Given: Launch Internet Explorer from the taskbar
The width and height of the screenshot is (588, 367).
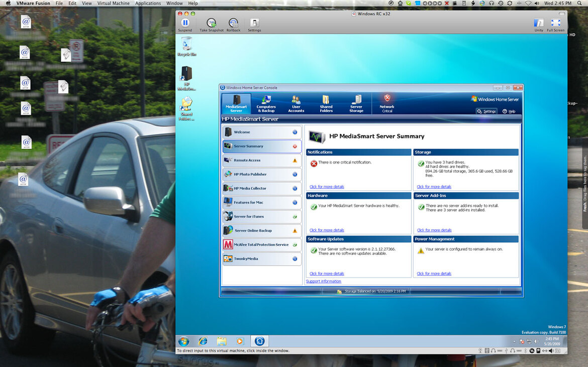Looking at the screenshot, I should pyautogui.click(x=203, y=341).
